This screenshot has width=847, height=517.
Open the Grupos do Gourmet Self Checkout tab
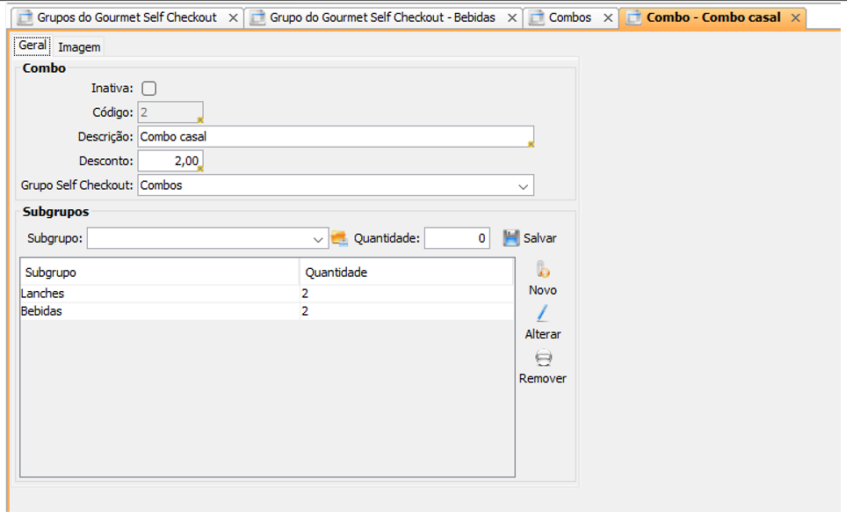(x=127, y=18)
